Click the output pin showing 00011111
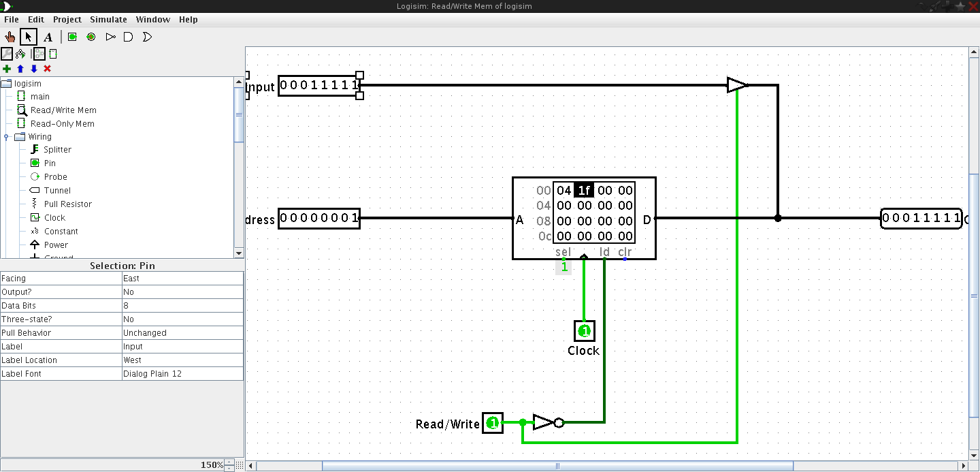980x472 pixels. (x=921, y=219)
